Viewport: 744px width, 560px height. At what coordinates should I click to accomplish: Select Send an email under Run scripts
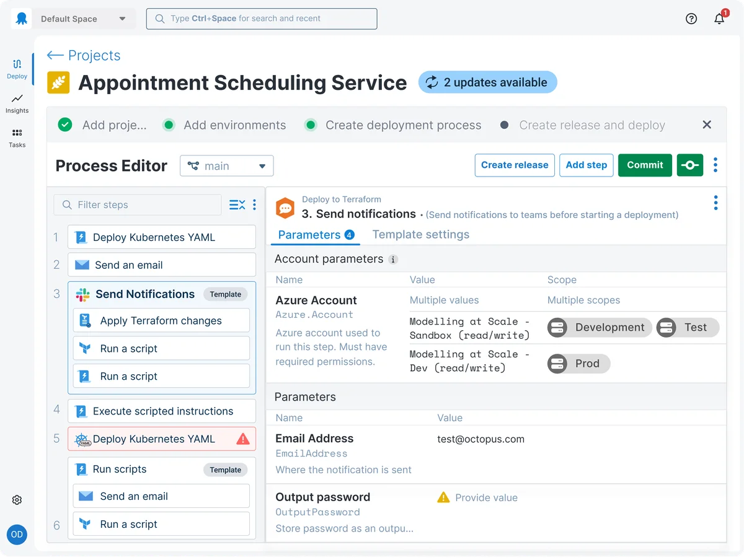coord(161,496)
